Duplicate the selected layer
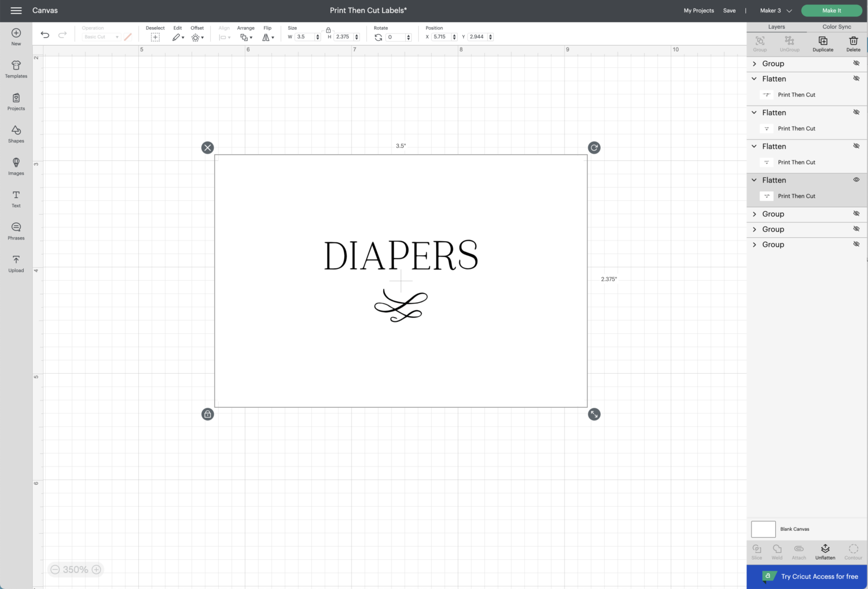The image size is (868, 589). point(822,42)
